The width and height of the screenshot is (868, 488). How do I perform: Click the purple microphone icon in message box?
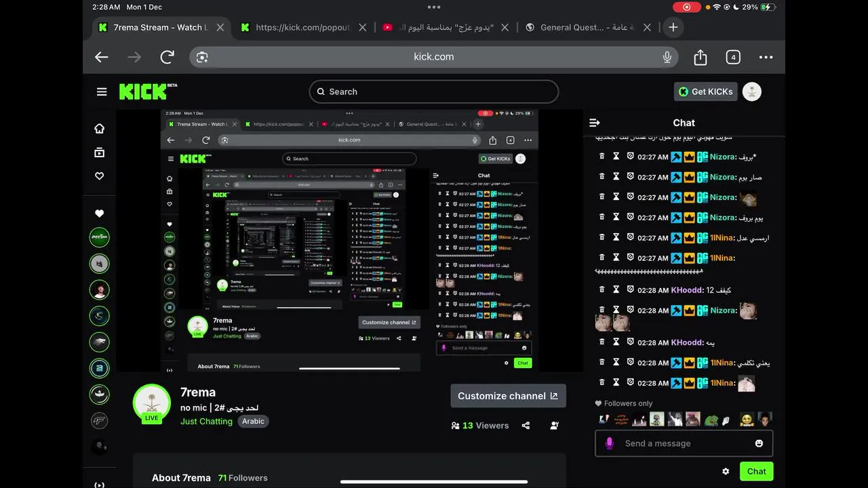tap(609, 443)
